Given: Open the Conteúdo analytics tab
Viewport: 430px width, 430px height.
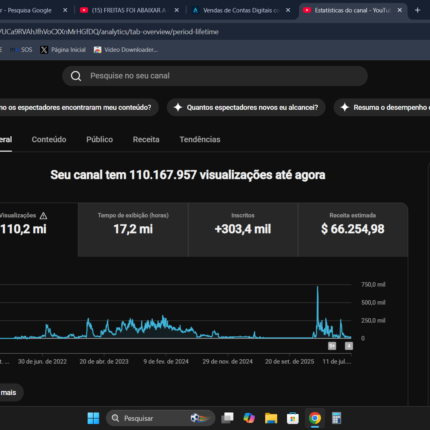Looking at the screenshot, I should coord(49,139).
